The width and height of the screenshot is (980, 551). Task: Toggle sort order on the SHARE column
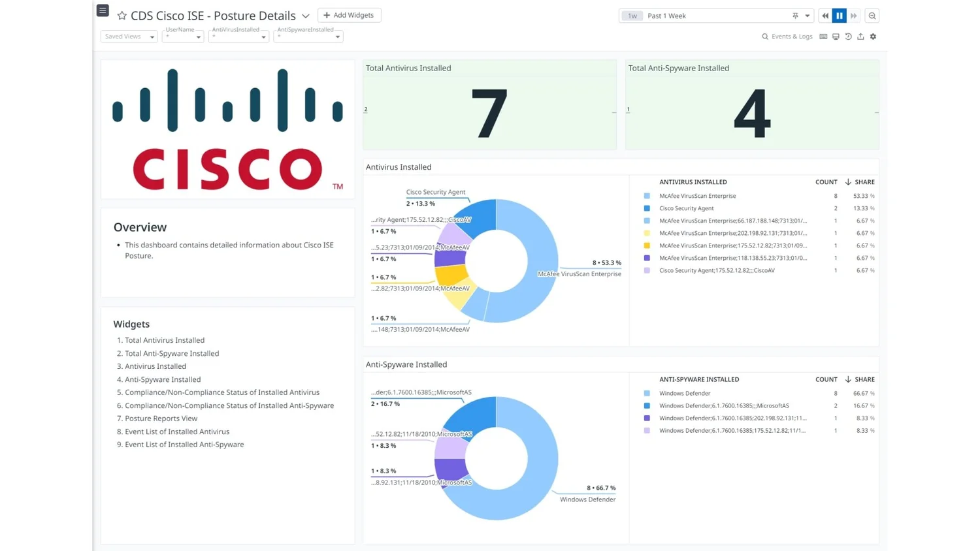860,181
